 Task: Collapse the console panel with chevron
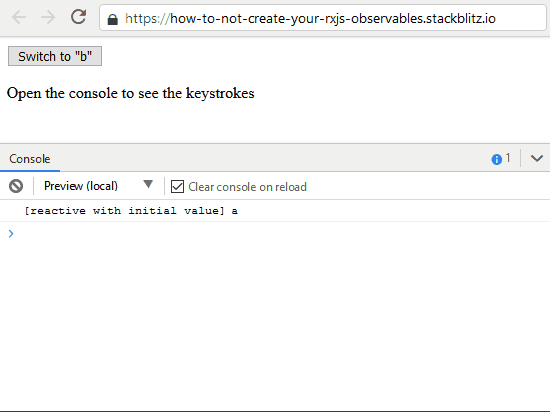click(x=537, y=158)
